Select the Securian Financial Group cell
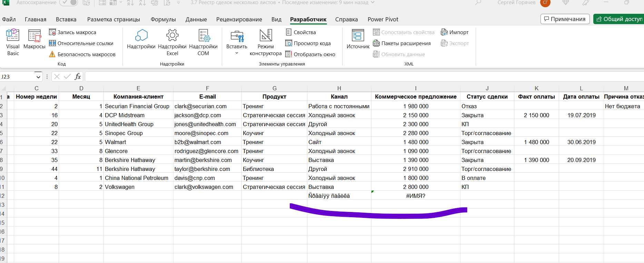The height and width of the screenshot is (263, 644). (x=138, y=106)
